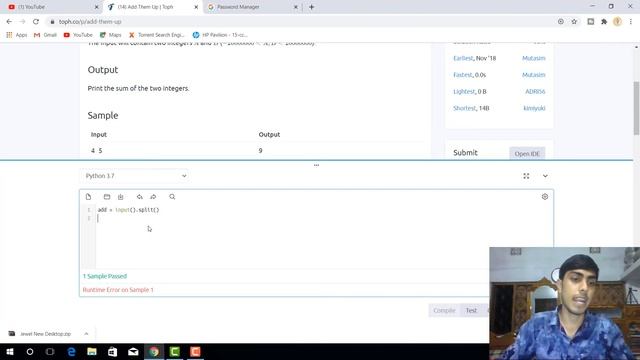The width and height of the screenshot is (640, 360).
Task: Open the Python 3.7 language dropdown
Action: pyautogui.click(x=134, y=176)
